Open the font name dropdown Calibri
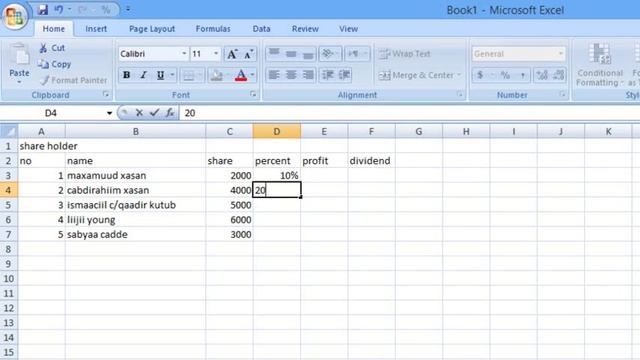Viewport: 640px width, 360px height. [184, 54]
